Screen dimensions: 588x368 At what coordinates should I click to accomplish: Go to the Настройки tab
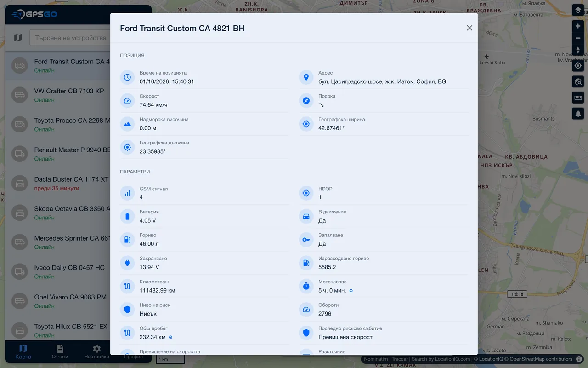coord(96,352)
